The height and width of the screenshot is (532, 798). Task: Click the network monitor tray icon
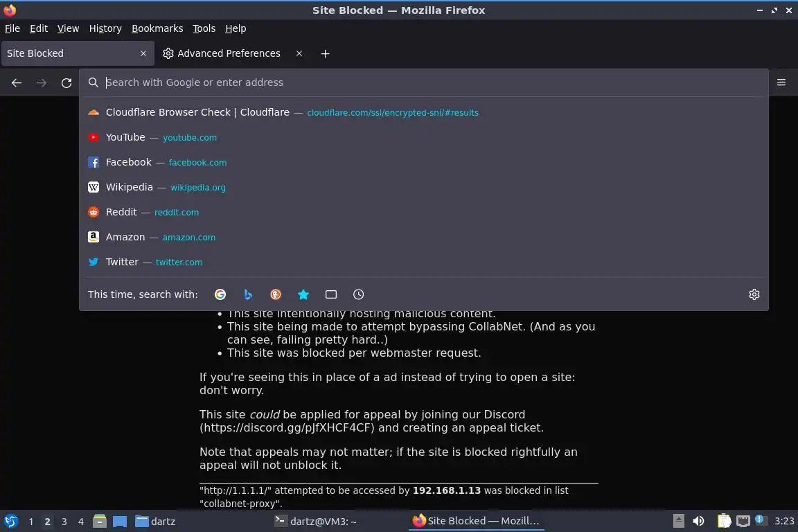(743, 521)
